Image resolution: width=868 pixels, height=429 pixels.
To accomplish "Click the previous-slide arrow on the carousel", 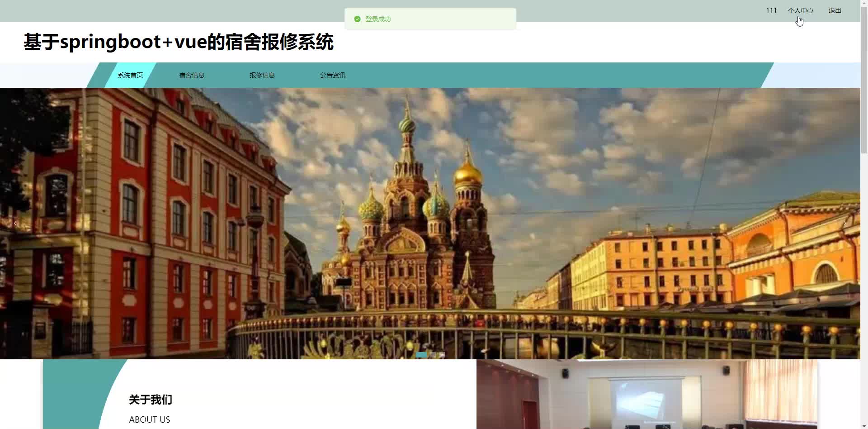I will 15,223.
